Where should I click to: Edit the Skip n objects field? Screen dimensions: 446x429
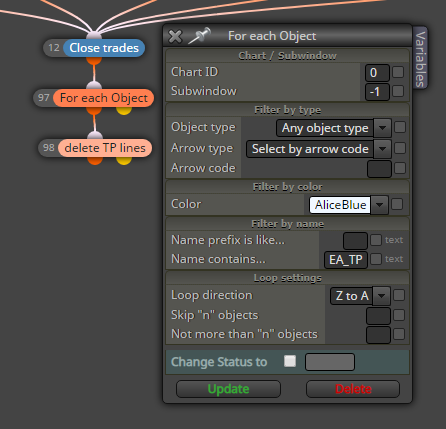[x=378, y=316]
